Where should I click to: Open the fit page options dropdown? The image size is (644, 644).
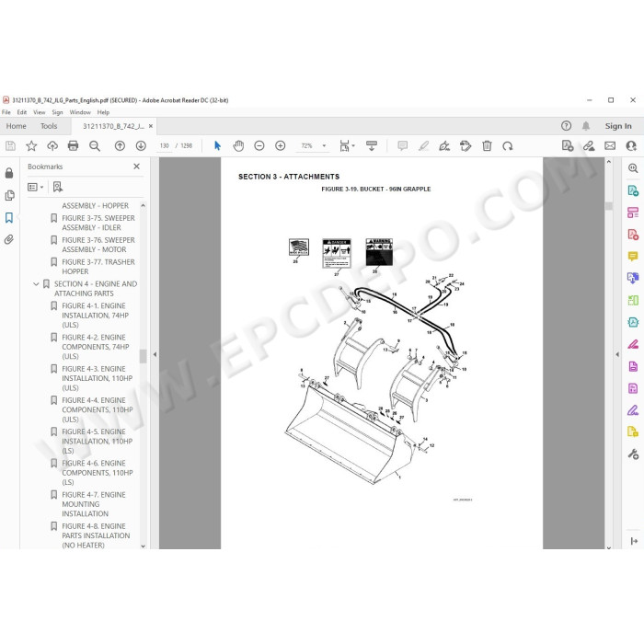click(x=347, y=145)
